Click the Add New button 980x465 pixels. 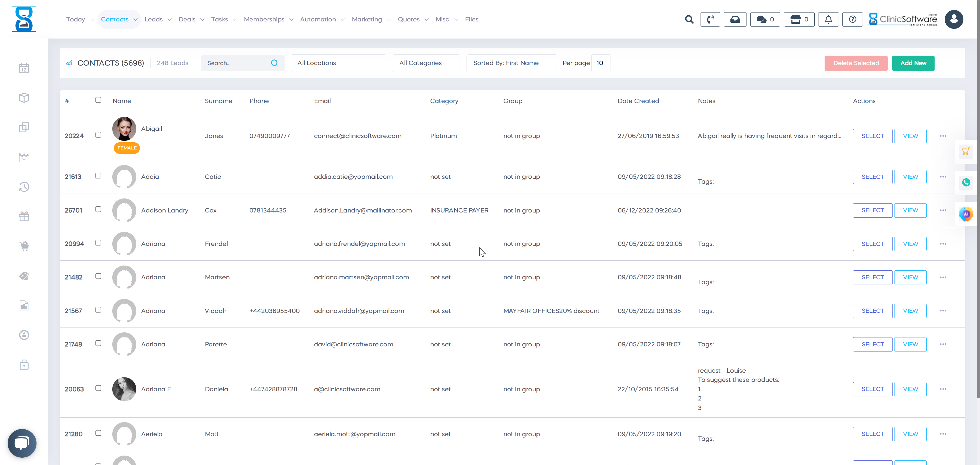tap(913, 63)
